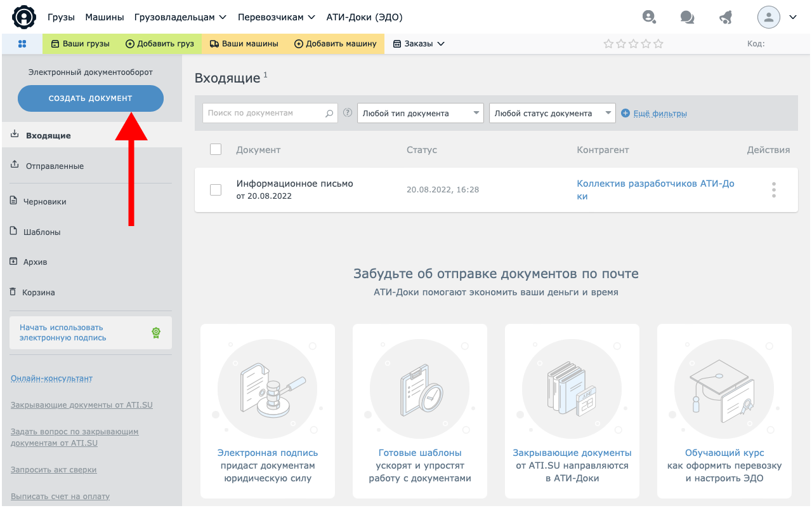This screenshot has width=812, height=508.
Task: Click the fifth rating star
Action: pyautogui.click(x=658, y=44)
